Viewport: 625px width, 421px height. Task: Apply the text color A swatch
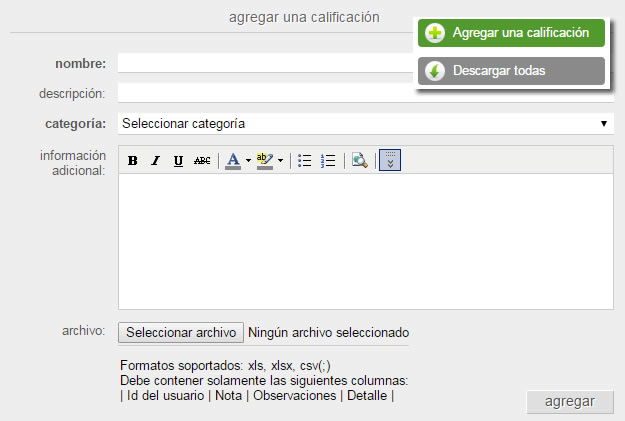233,161
